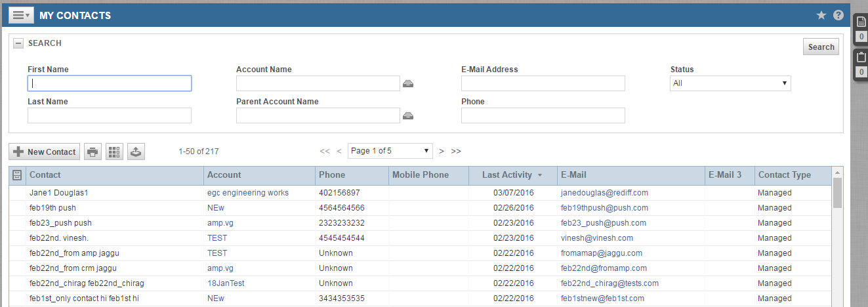Click the table header select-all icon
Screen dimensions: 868x307
(17, 175)
